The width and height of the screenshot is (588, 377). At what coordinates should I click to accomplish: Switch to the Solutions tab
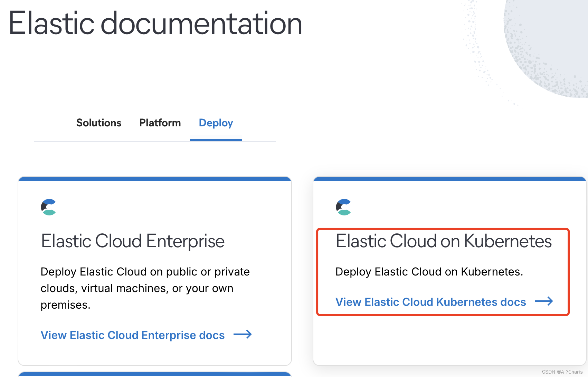point(99,123)
